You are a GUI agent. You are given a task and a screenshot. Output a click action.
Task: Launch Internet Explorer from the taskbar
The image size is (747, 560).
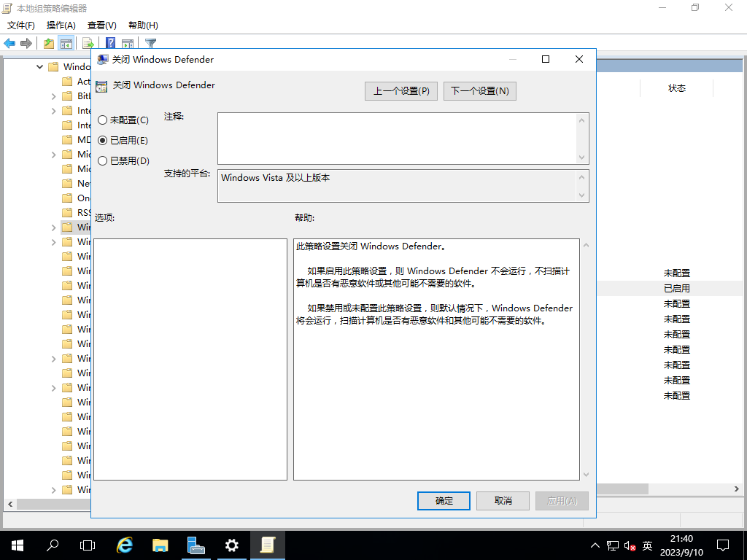click(125, 545)
